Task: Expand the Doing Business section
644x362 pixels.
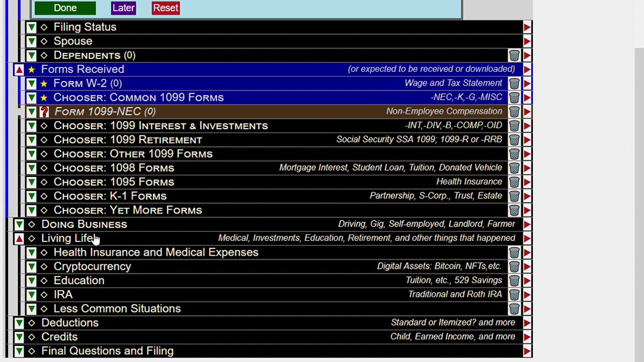Action: pyautogui.click(x=19, y=224)
